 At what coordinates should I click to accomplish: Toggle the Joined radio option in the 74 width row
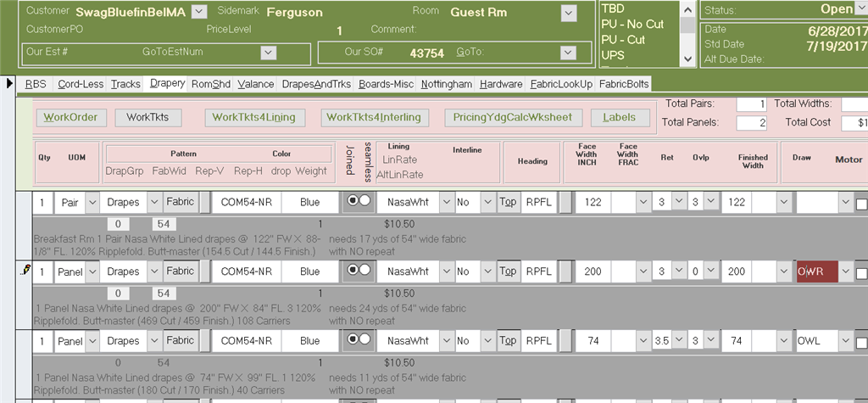coord(352,340)
